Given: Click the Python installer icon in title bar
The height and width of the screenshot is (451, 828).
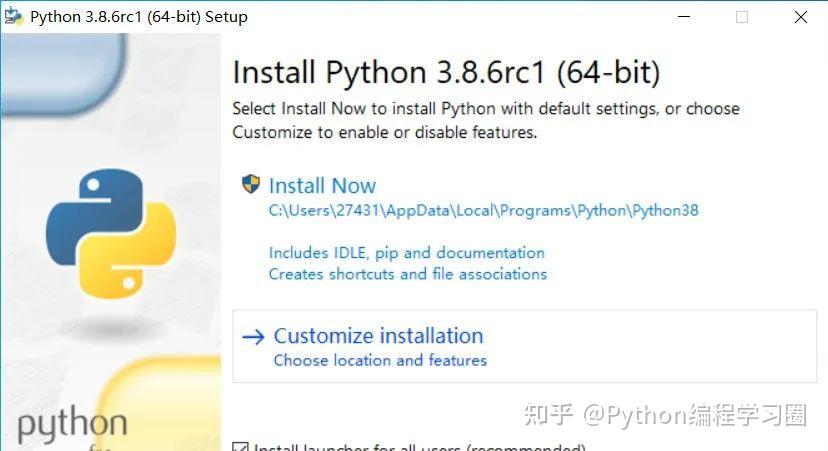Looking at the screenshot, I should tap(14, 16).
